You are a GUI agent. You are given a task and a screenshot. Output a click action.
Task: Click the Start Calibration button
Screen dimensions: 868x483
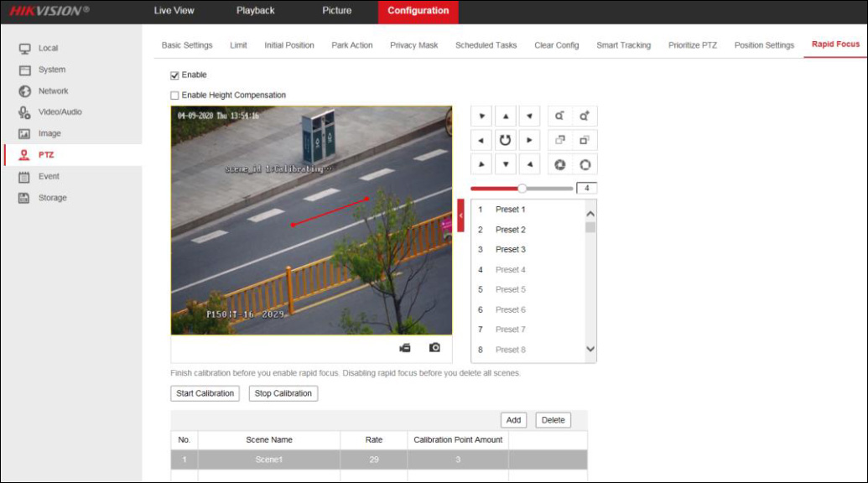205,392
